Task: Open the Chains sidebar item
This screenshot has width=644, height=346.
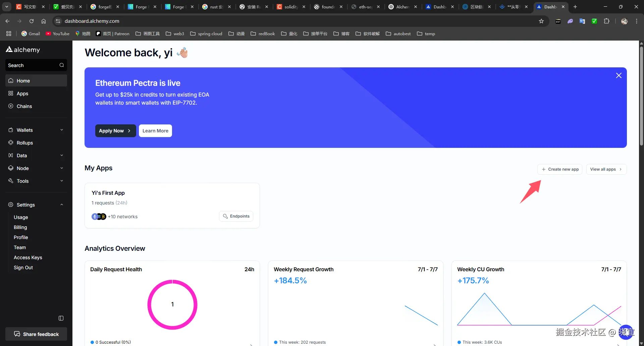Action: (x=36, y=106)
